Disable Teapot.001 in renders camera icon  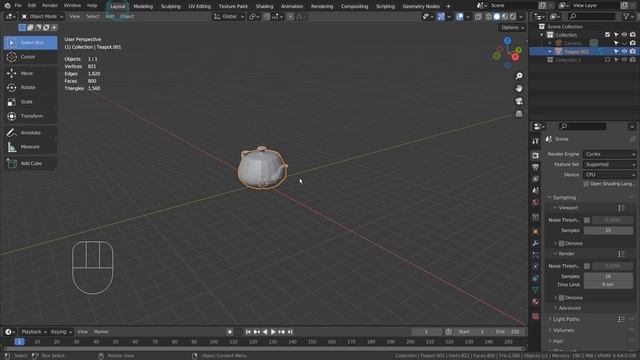(633, 51)
